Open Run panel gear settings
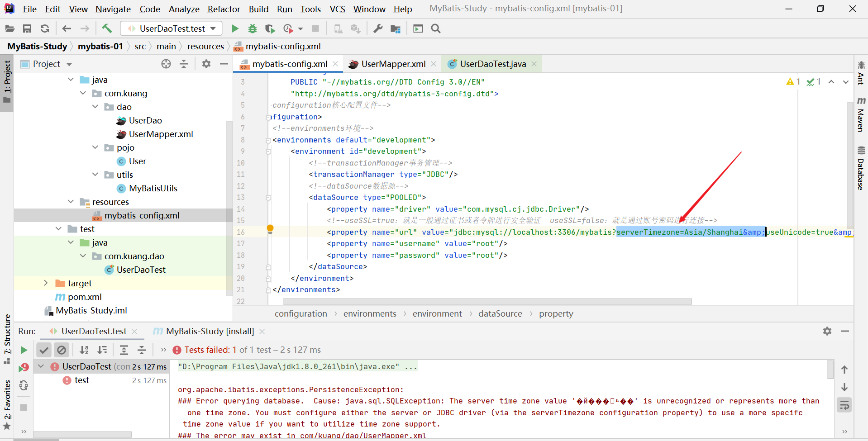Viewport: 868px width, 441px height. tap(827, 331)
